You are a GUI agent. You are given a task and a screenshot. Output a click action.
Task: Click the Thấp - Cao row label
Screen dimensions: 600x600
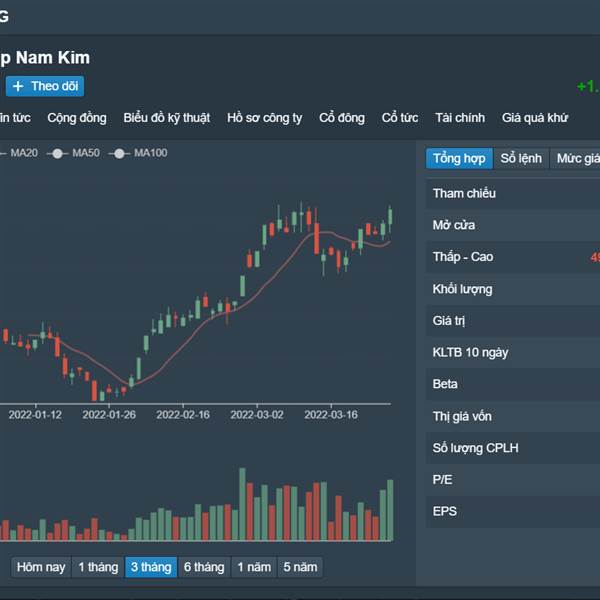click(463, 257)
